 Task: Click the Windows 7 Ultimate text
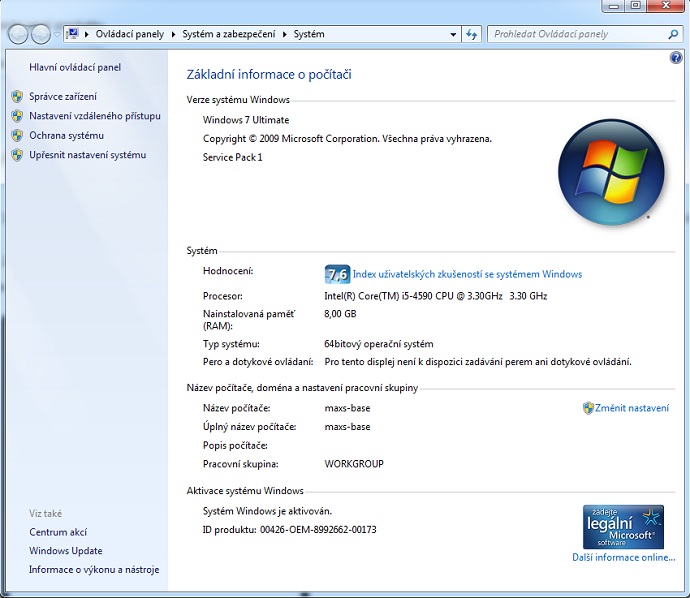click(x=246, y=120)
